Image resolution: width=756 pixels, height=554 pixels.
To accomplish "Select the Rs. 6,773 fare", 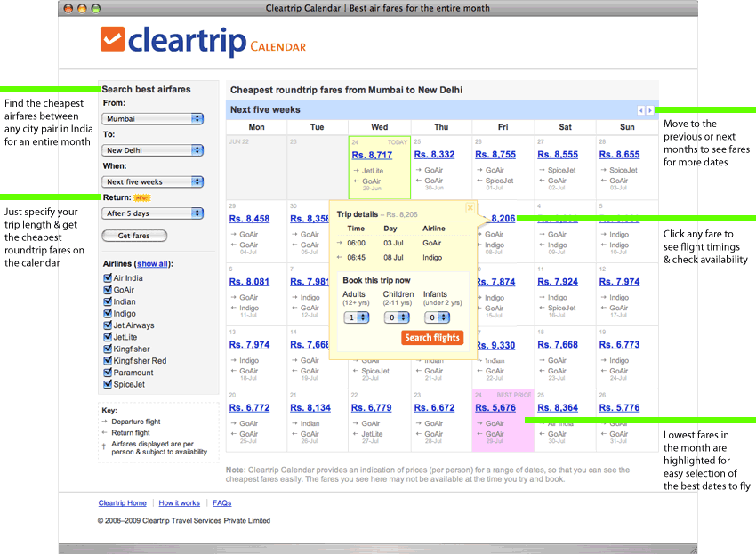I will (x=620, y=345).
